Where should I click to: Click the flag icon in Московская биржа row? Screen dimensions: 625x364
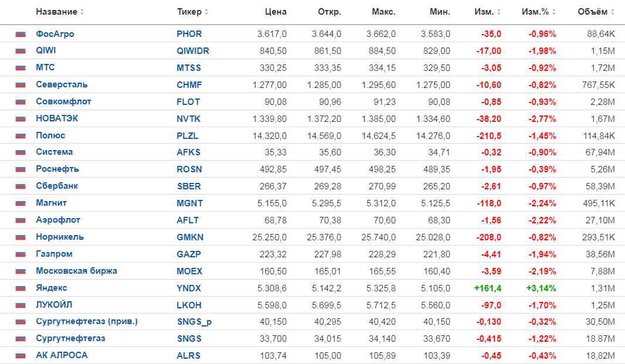pos(21,271)
